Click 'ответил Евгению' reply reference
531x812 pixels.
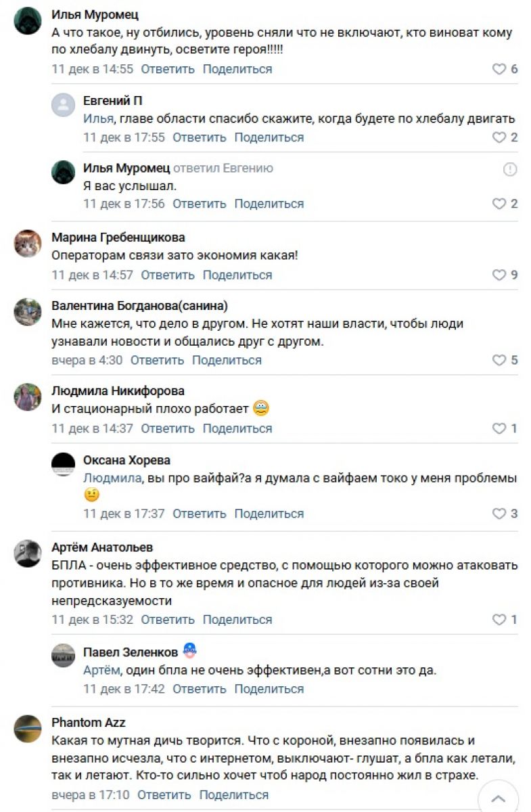click(223, 168)
